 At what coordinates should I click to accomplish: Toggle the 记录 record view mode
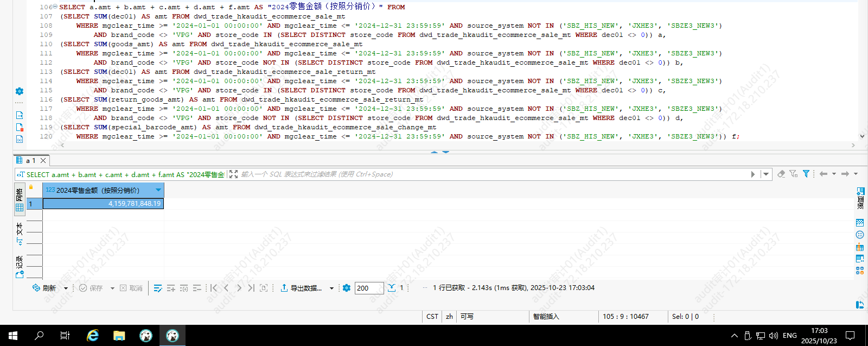(20, 267)
